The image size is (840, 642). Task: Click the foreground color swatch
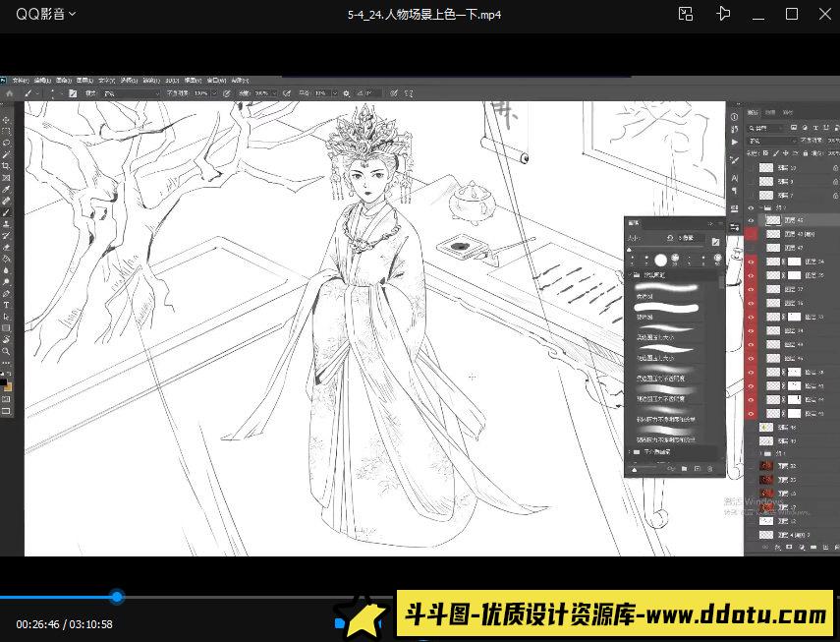pyautogui.click(x=3, y=382)
